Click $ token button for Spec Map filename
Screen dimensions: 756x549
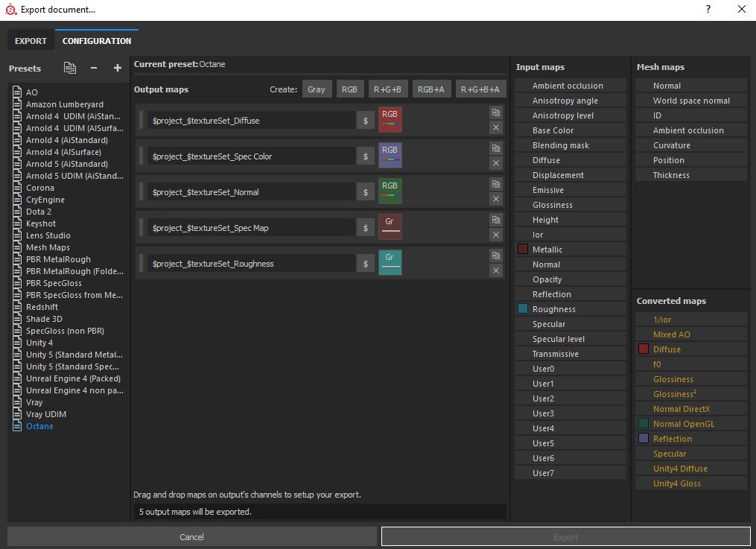point(366,227)
